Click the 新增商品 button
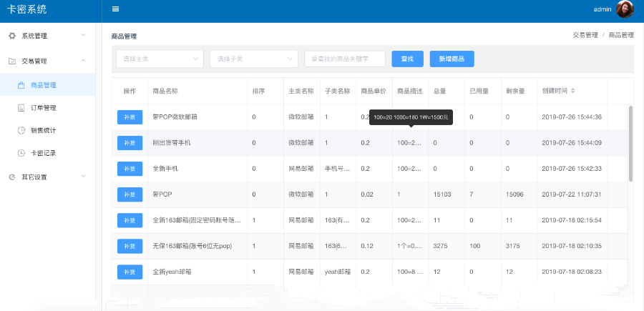 (x=452, y=59)
